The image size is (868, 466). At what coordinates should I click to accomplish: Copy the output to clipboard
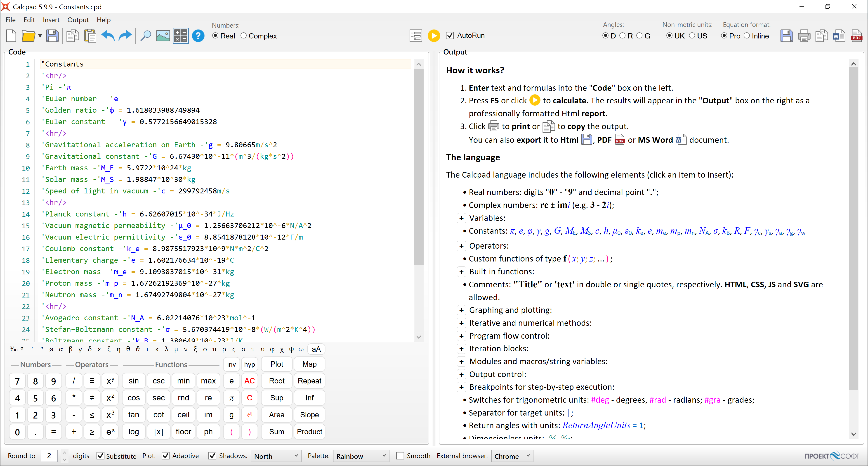pyautogui.click(x=821, y=36)
